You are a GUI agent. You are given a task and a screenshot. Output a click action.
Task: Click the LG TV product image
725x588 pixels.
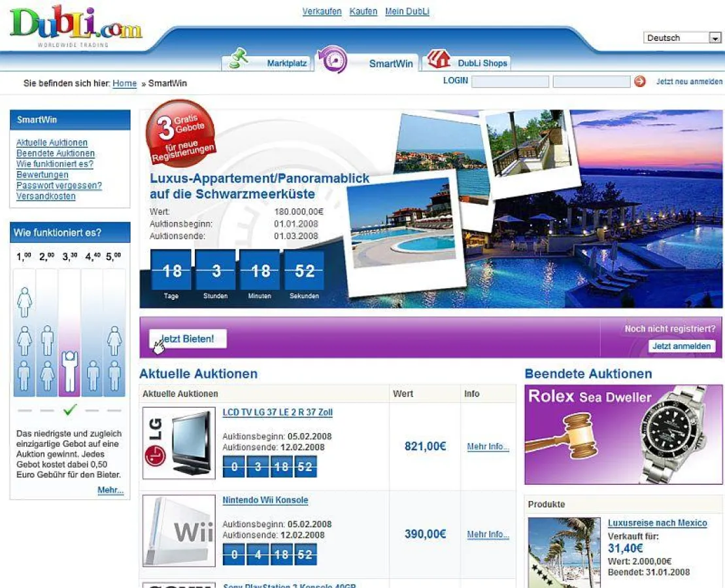(179, 443)
